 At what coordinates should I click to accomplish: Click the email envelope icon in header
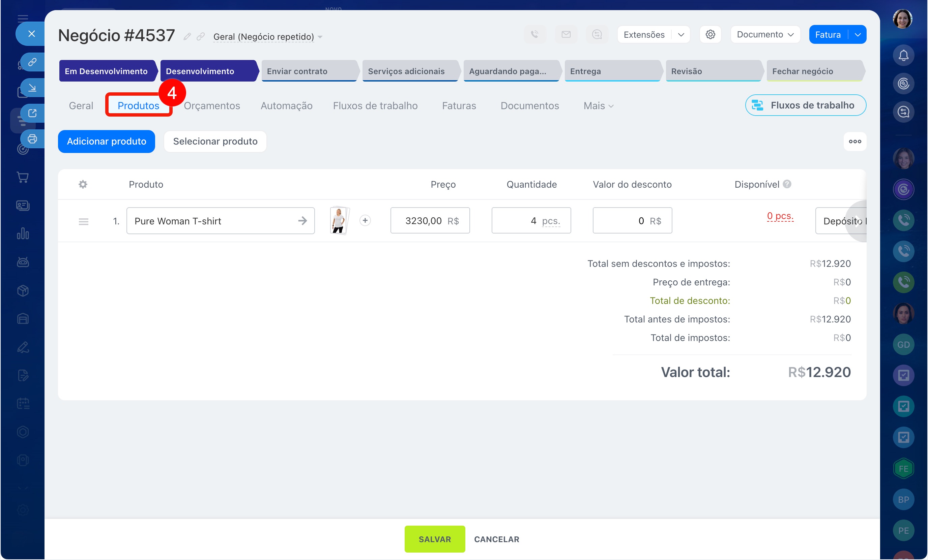pyautogui.click(x=566, y=35)
